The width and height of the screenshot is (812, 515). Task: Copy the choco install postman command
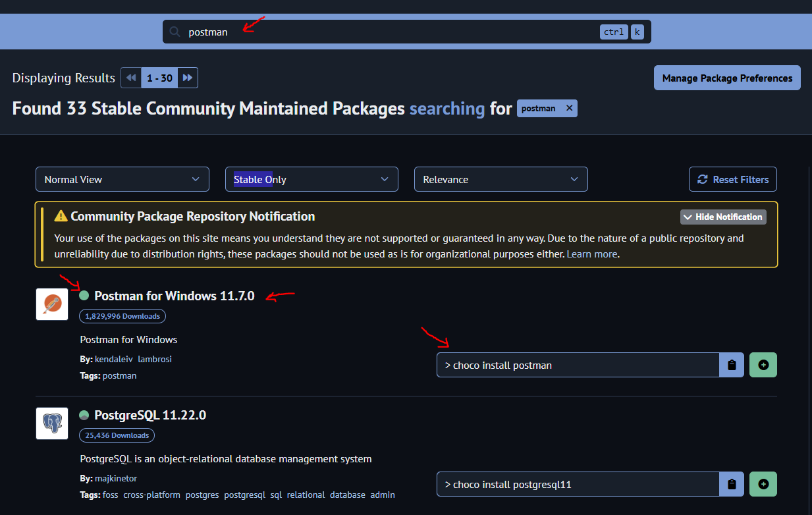pyautogui.click(x=731, y=365)
